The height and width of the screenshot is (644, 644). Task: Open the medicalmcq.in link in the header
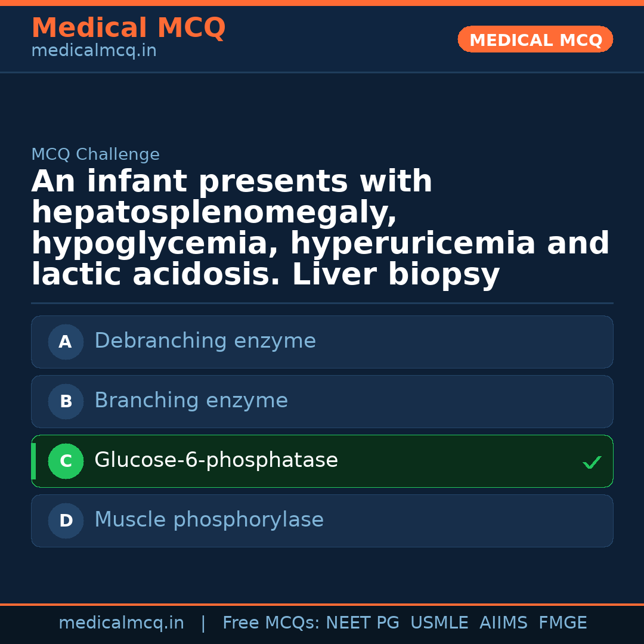[x=94, y=51]
